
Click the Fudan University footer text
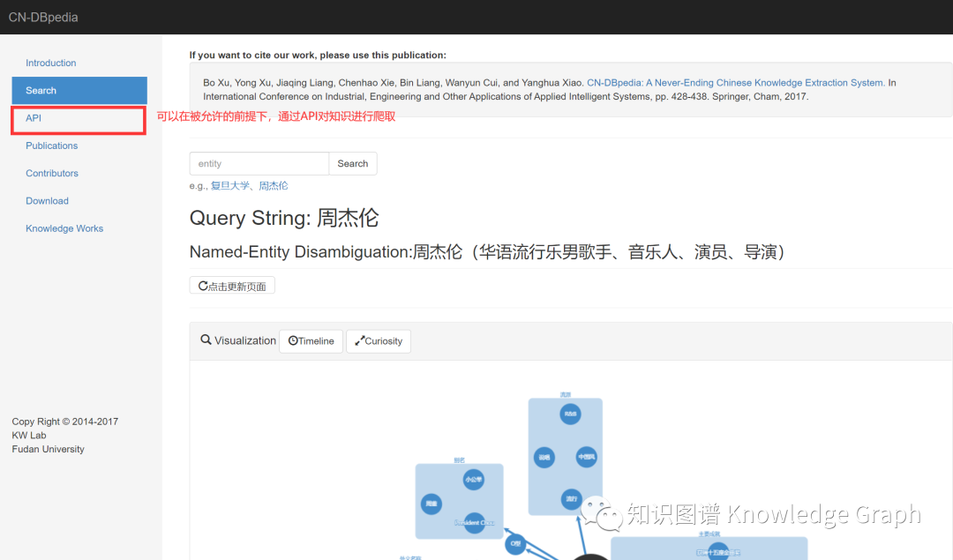(48, 450)
